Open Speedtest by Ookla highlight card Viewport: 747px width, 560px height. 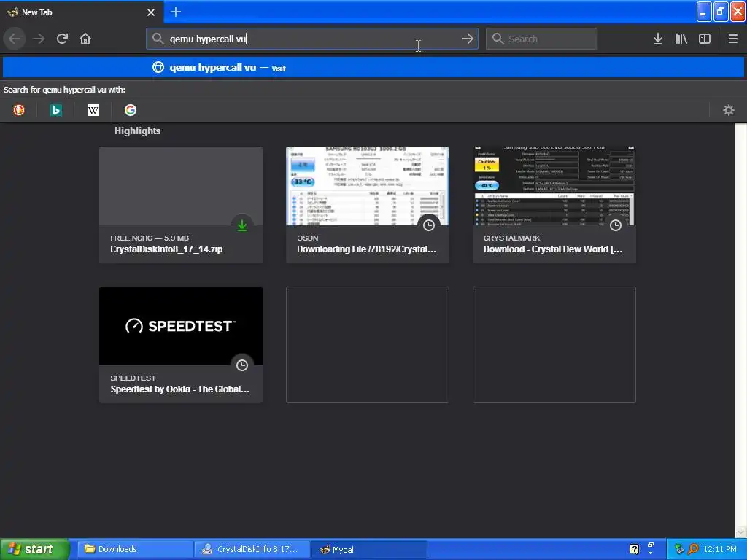[x=181, y=345]
